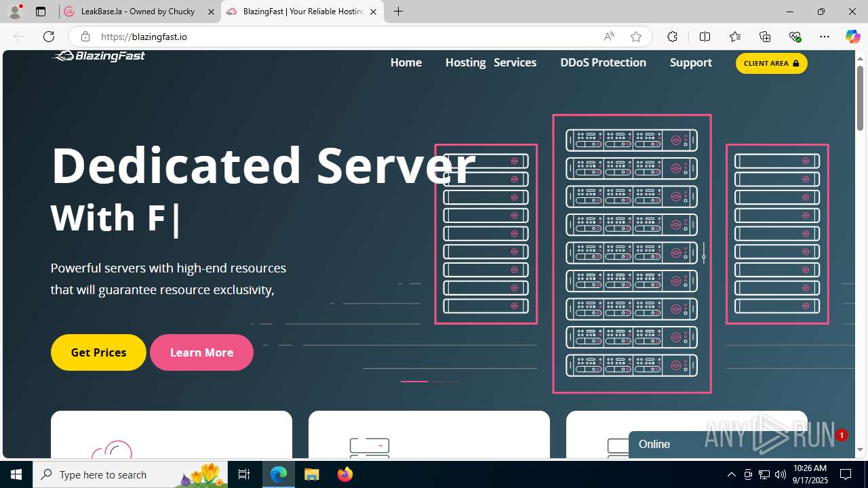Viewport: 868px width, 488px height.
Task: Open File Explorer from the taskbar
Action: click(x=311, y=474)
